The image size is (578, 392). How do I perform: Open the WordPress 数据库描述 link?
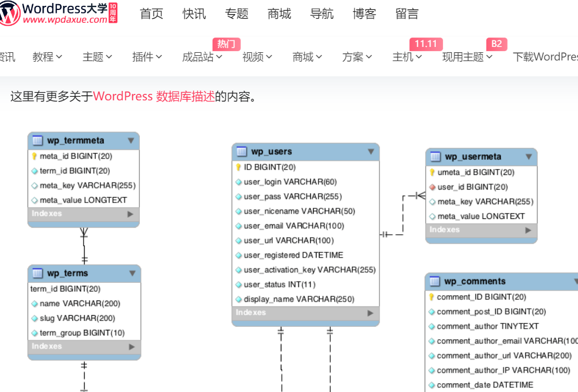pos(154,96)
